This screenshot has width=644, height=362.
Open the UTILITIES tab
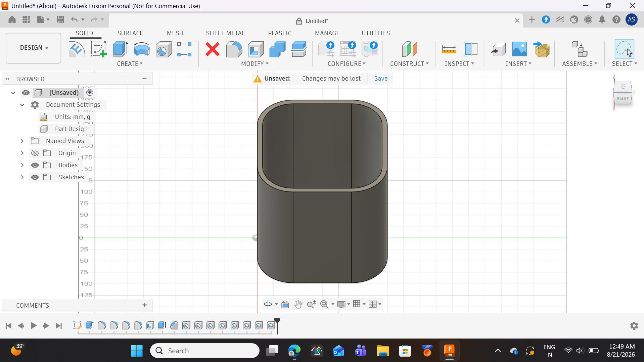(x=376, y=33)
